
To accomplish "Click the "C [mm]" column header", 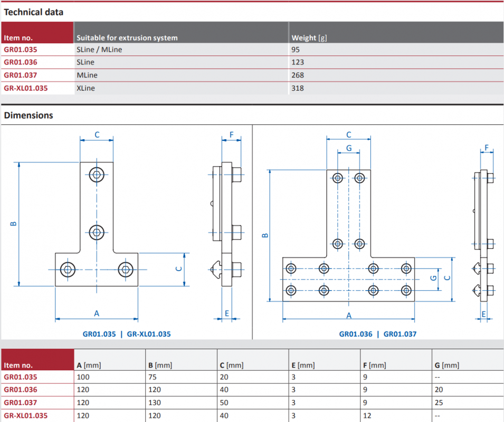I will [232, 365].
